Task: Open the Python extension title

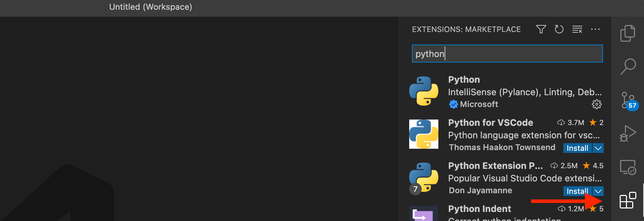Action: pos(464,80)
